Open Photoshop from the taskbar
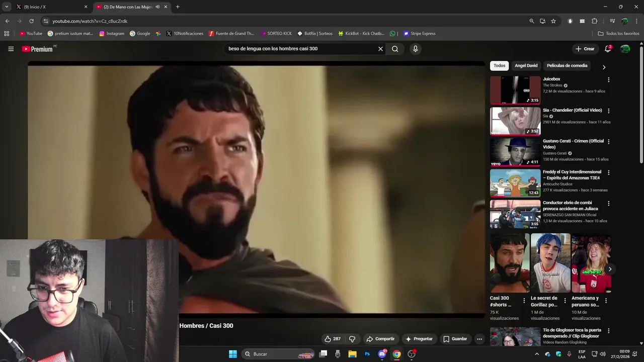 [x=367, y=354]
